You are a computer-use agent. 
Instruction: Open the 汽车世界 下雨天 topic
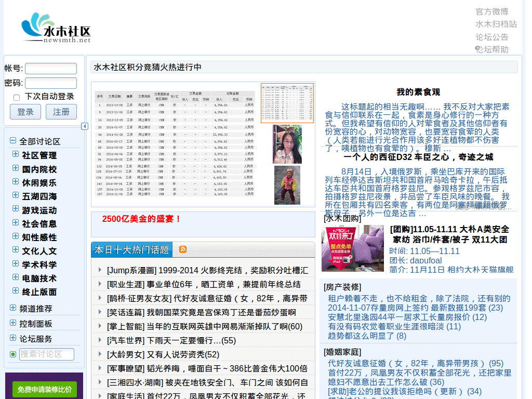(171, 341)
